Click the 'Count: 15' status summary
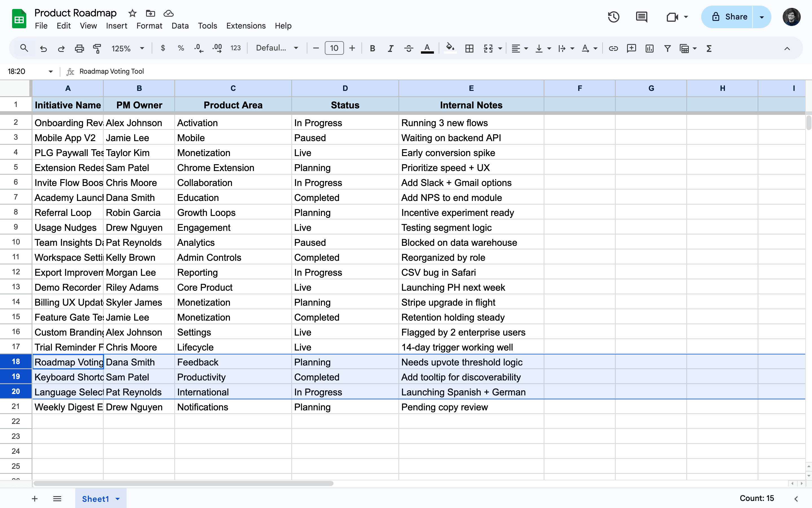 757,498
